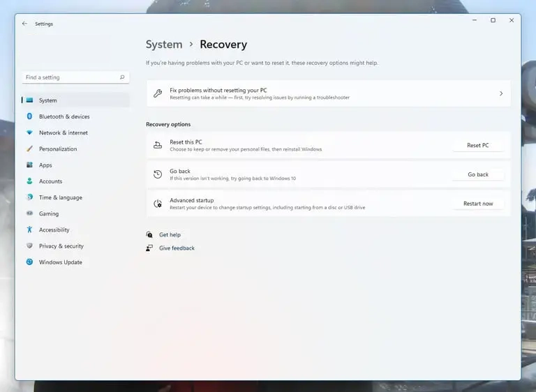Select Accounts in the sidebar
The image size is (536, 392).
coord(50,181)
